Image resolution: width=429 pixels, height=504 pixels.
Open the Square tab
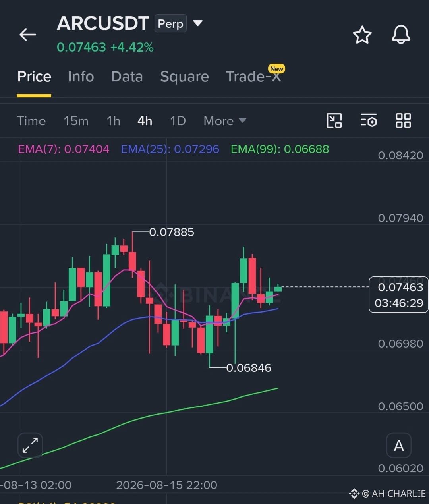184,77
